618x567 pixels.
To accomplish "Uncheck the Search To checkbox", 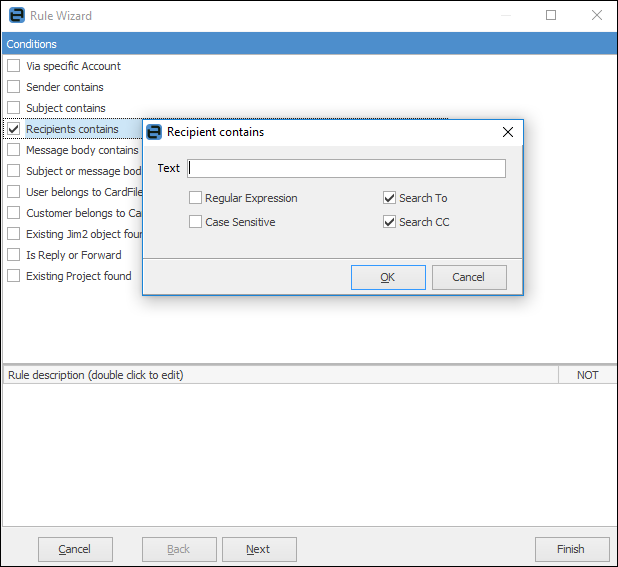I will 390,198.
